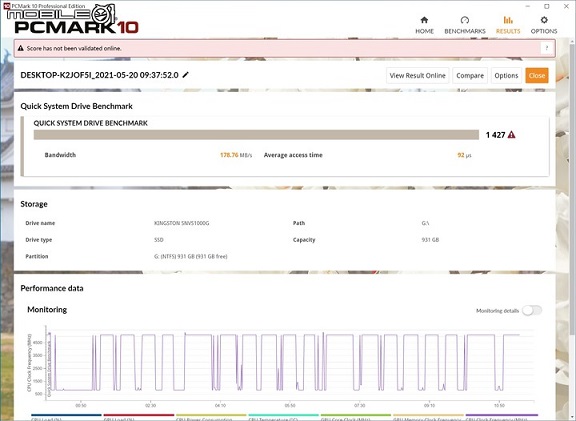The image size is (576, 421).
Task: Close the result with orange Close button
Action: [x=537, y=75]
